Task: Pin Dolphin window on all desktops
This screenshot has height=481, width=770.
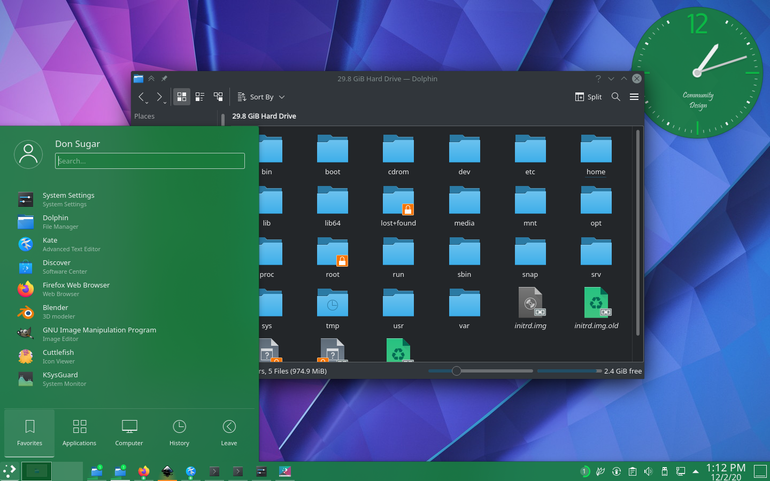Action: (x=164, y=79)
